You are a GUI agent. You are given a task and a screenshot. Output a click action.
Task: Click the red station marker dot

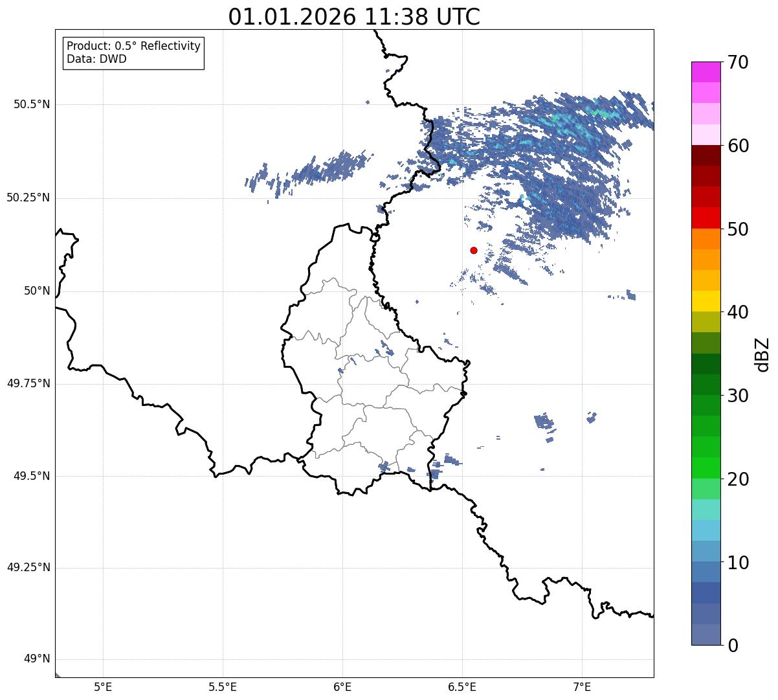tap(474, 250)
